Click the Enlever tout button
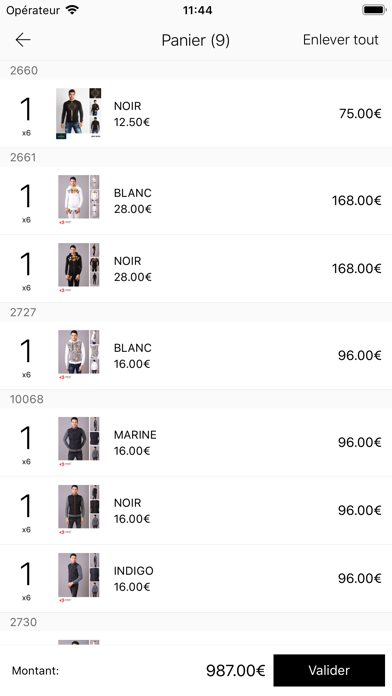This screenshot has width=392, height=696. tap(341, 40)
